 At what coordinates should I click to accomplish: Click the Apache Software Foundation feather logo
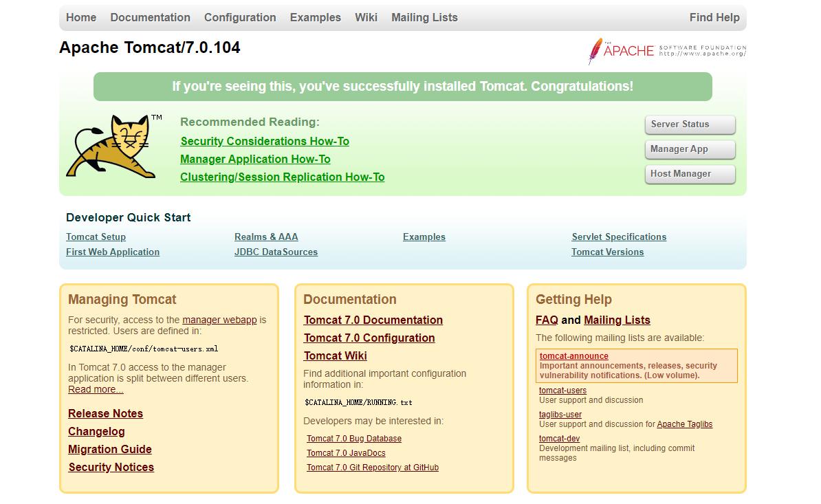point(667,51)
